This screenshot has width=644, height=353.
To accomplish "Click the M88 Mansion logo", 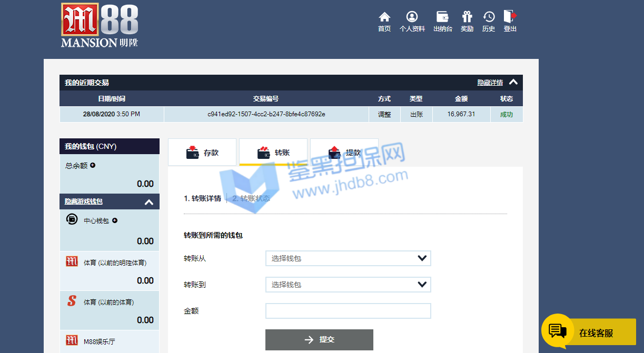I will 100,25.
